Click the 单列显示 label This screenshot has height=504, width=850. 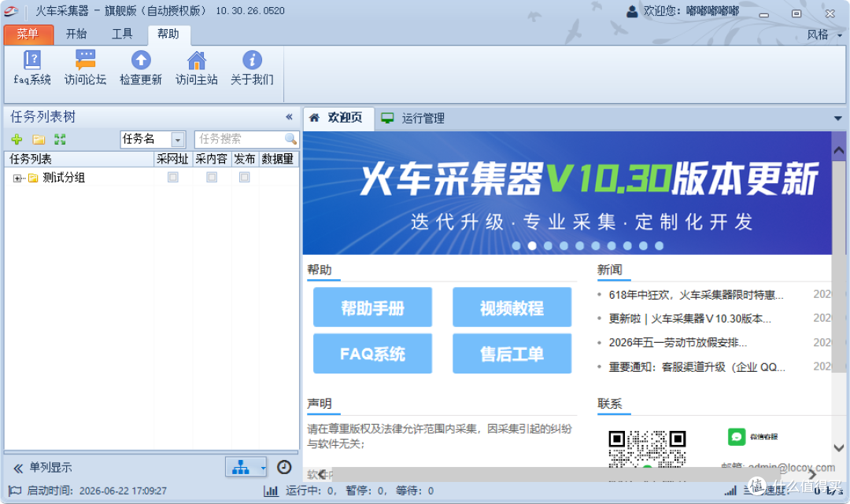pos(50,468)
